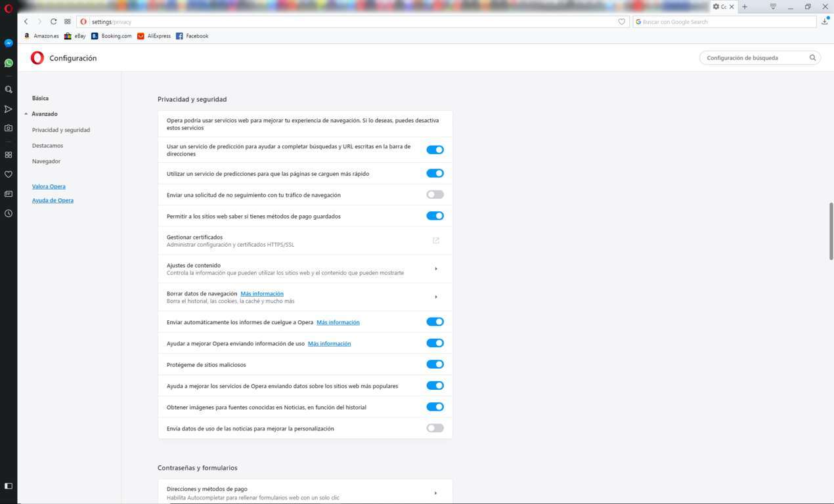Select 'Básica' in settings sidebar
Screen dimensions: 834x504
tap(40, 98)
